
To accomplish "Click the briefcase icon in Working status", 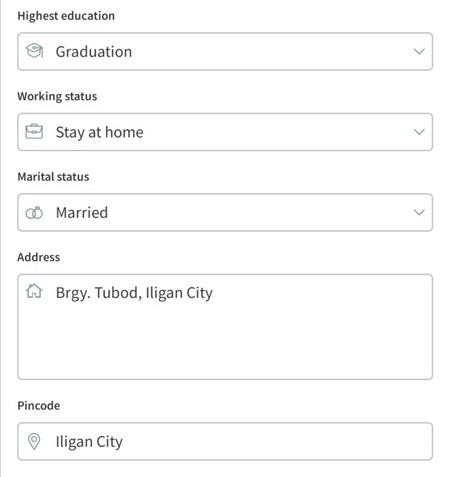I will [34, 131].
